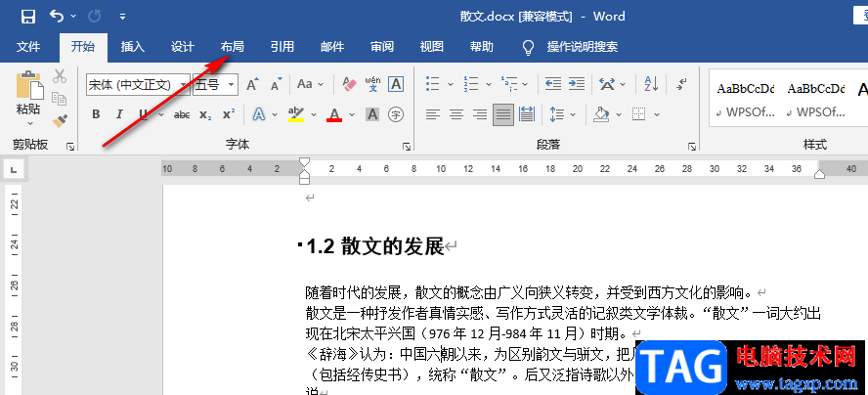This screenshot has height=395, width=868.
Task: Click the numbering list icon
Action: tap(470, 84)
